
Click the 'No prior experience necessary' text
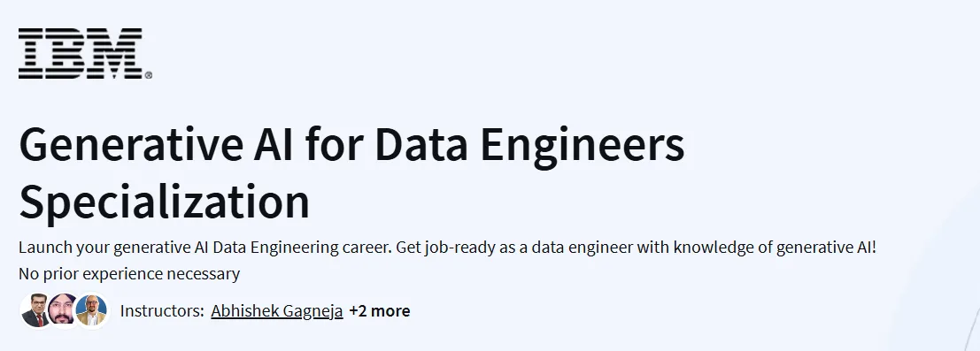pos(129,273)
